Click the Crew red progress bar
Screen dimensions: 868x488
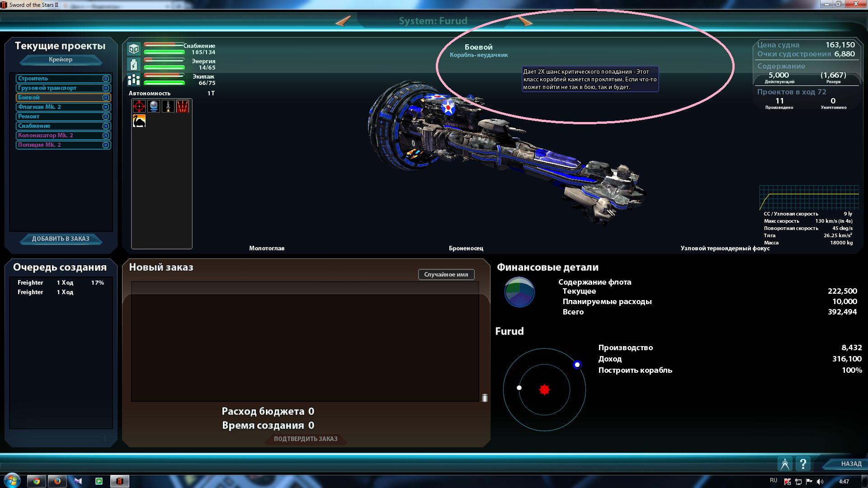(x=164, y=75)
